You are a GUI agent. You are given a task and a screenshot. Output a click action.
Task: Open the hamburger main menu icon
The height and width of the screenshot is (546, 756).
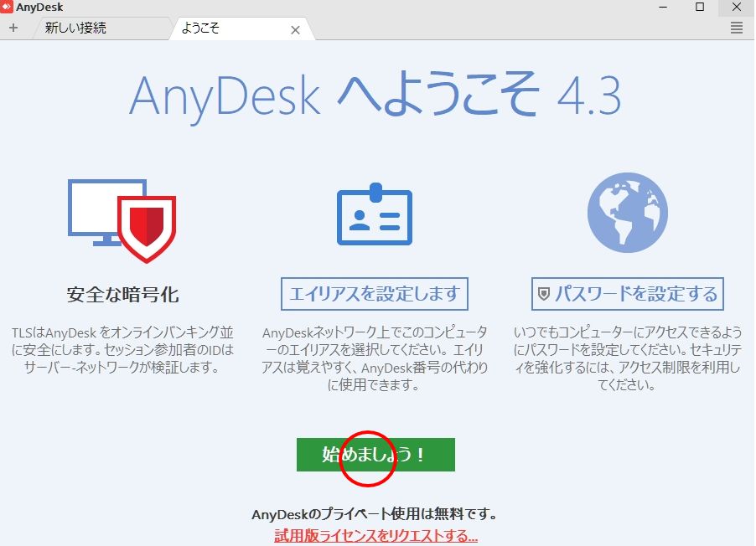[736, 28]
